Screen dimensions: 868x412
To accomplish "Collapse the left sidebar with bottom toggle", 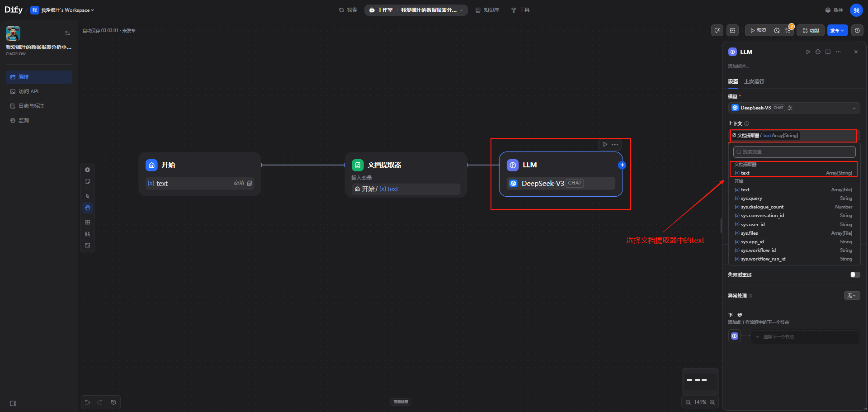I will (13, 403).
